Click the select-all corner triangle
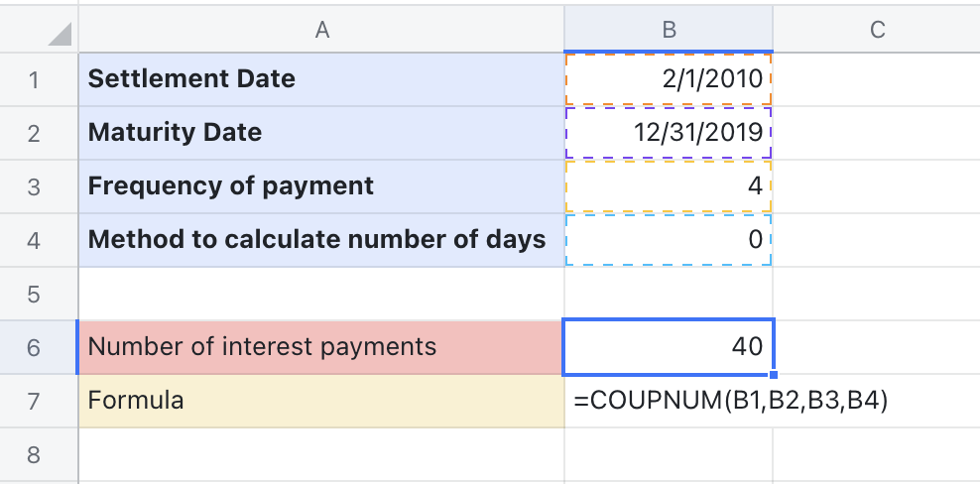 [x=58, y=34]
